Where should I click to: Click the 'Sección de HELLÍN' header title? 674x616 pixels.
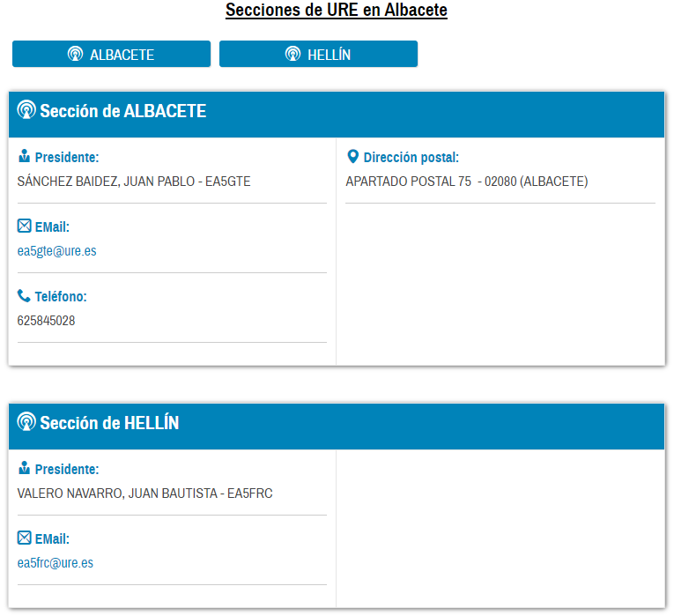[109, 423]
